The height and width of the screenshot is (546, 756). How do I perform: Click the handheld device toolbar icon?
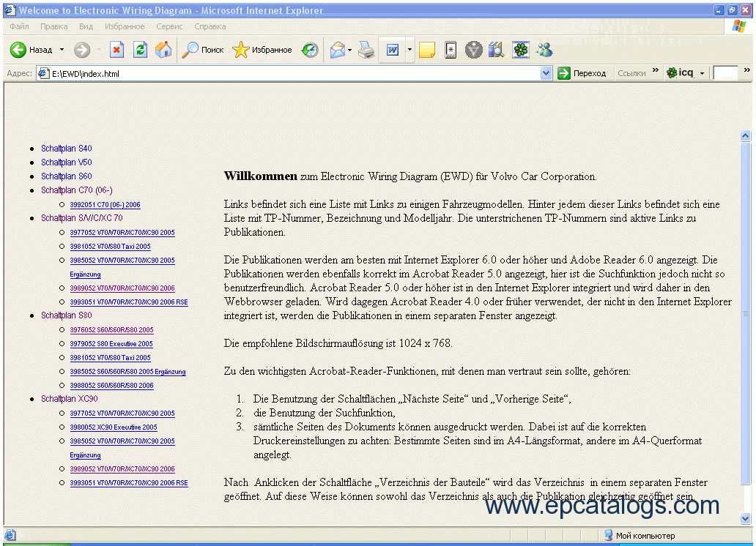coord(451,50)
